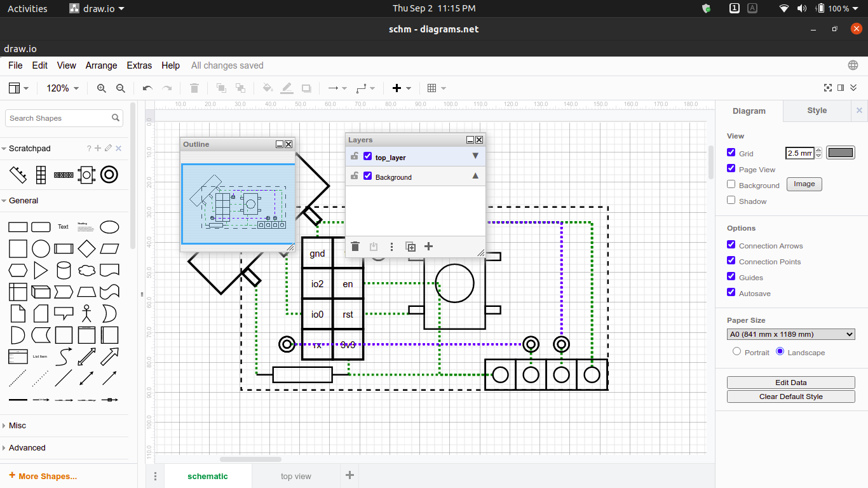
Task: Open the Arrange menu
Action: coord(101,65)
